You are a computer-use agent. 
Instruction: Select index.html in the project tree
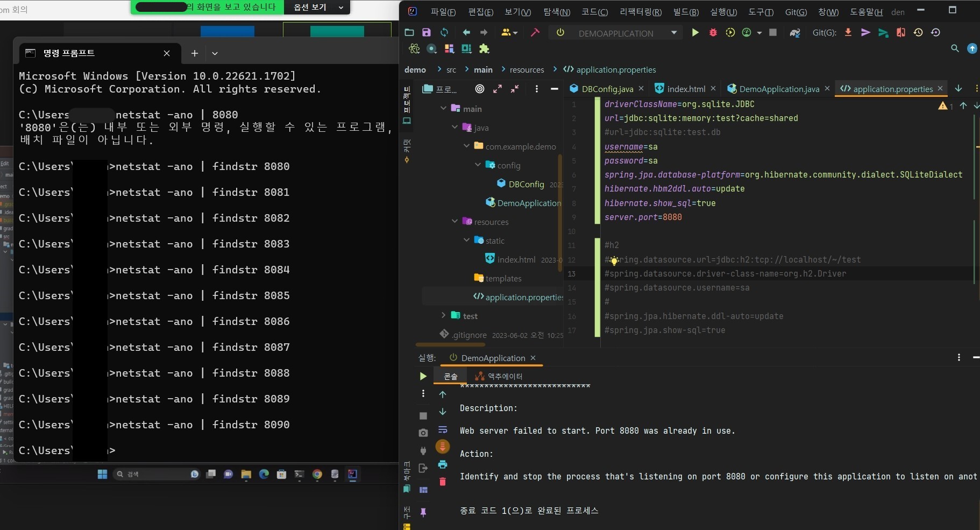(510, 259)
